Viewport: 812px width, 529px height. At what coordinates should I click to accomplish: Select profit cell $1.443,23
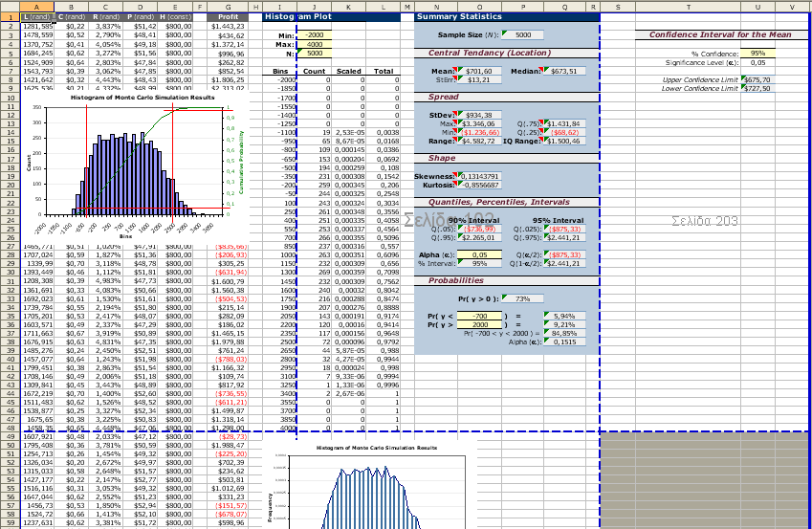click(x=228, y=27)
